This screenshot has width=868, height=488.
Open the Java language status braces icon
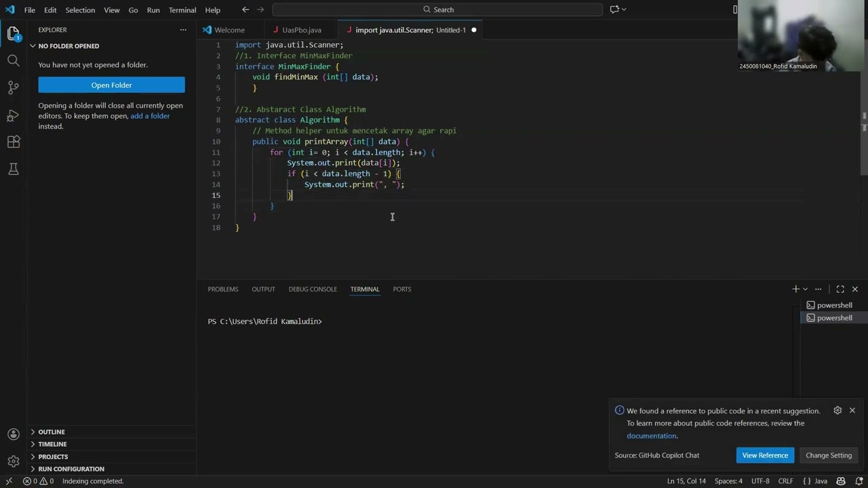tap(806, 481)
